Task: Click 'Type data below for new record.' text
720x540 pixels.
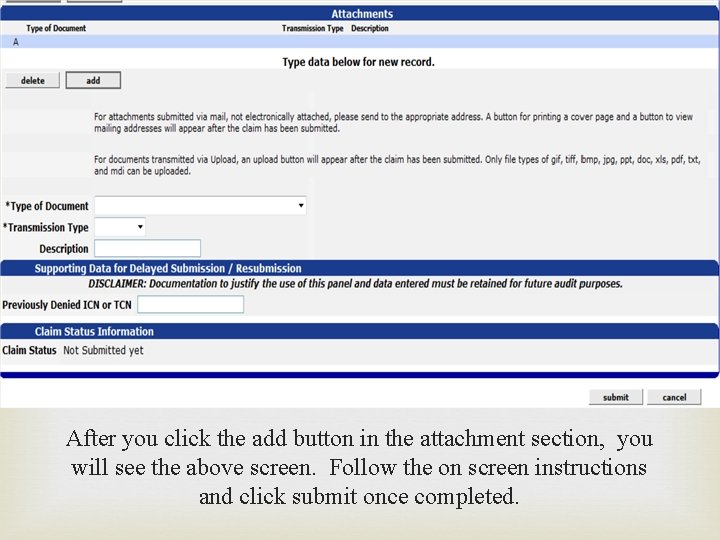Action: coord(358,62)
